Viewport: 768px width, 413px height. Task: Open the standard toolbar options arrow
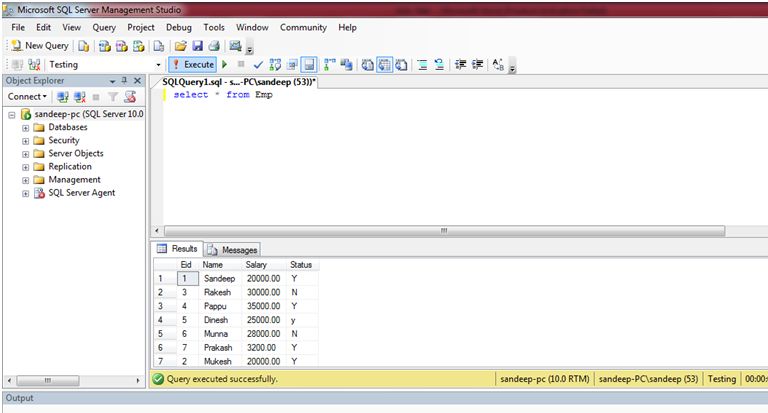(250, 49)
